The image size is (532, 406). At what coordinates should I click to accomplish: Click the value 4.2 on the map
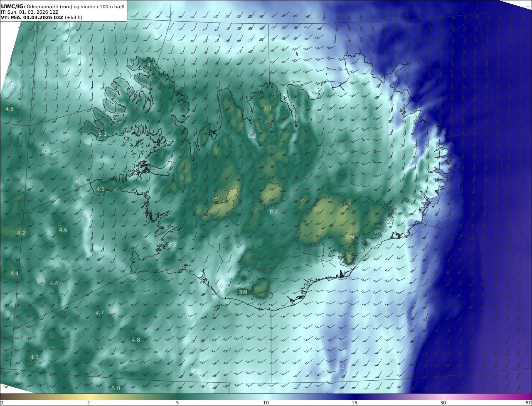(x=21, y=233)
